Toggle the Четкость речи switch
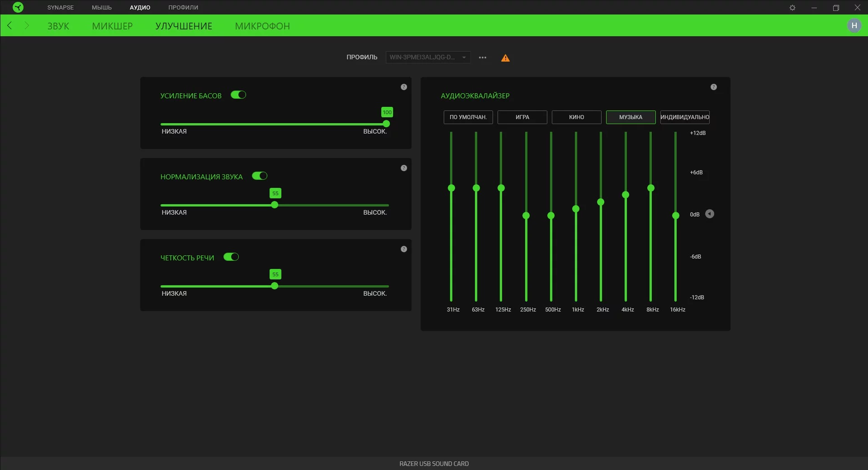Image resolution: width=868 pixels, height=470 pixels. 231,257
